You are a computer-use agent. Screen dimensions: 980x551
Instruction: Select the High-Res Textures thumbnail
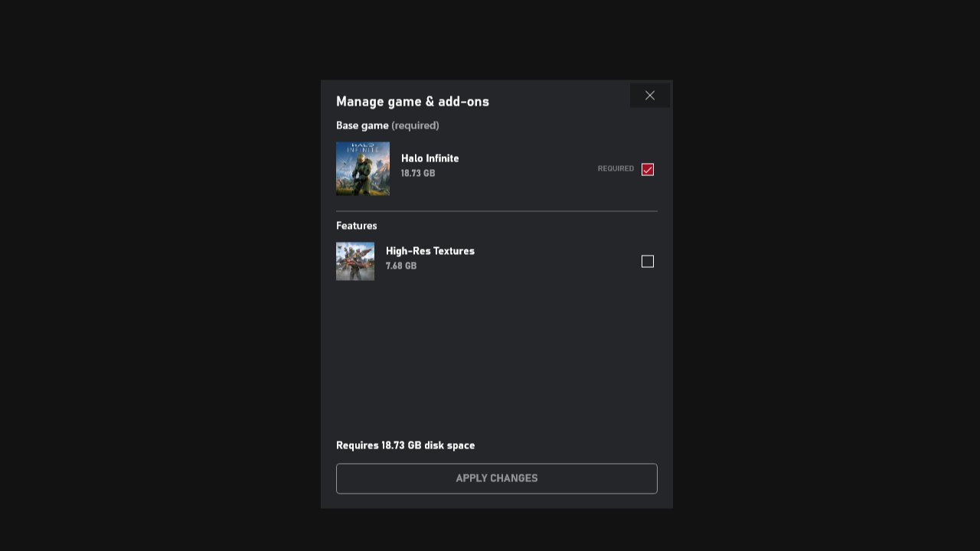(x=355, y=262)
